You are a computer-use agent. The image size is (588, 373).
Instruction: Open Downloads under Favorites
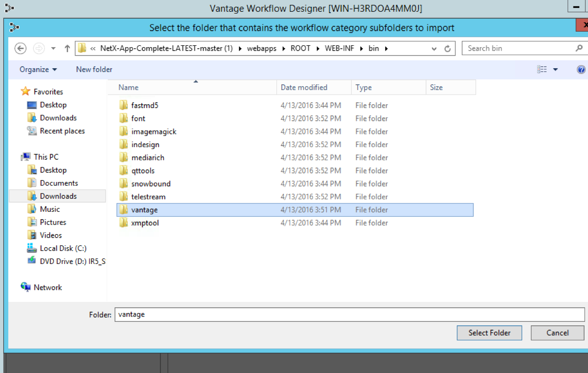click(x=58, y=118)
